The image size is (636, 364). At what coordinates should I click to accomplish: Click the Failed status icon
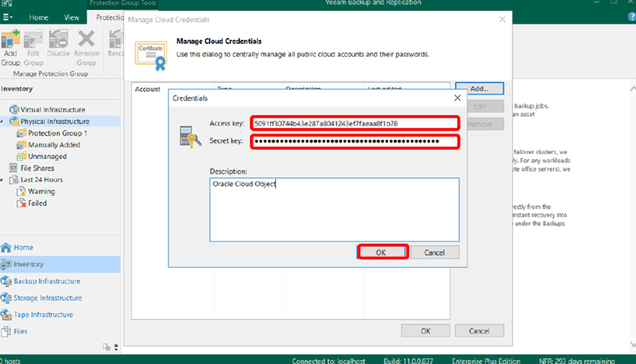pyautogui.click(x=21, y=203)
